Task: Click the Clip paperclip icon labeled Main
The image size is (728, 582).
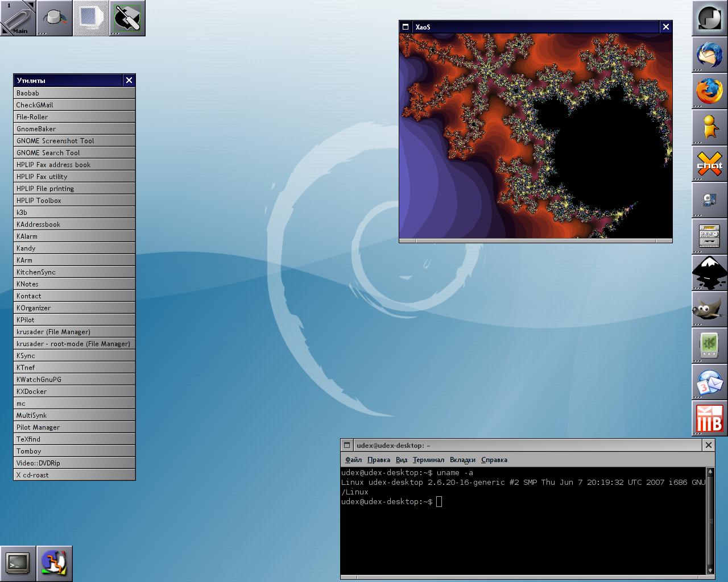Action: click(17, 18)
